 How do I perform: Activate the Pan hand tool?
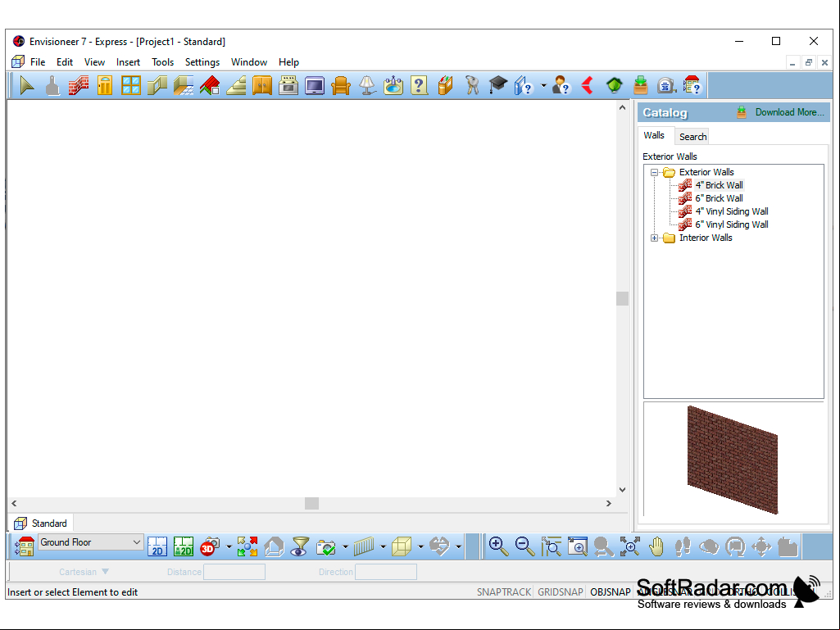[656, 546]
